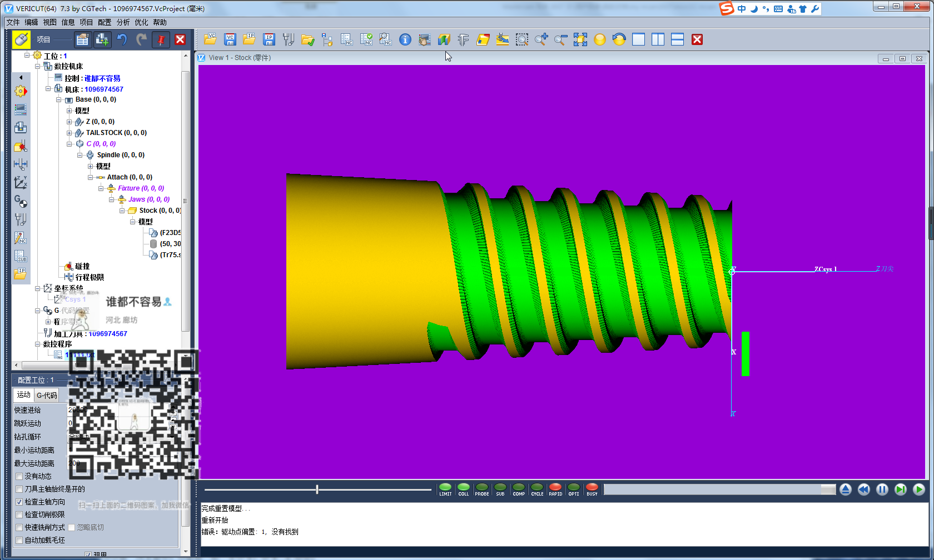The height and width of the screenshot is (560, 934).
Task: Switch to the G-代码 tab
Action: click(x=47, y=395)
